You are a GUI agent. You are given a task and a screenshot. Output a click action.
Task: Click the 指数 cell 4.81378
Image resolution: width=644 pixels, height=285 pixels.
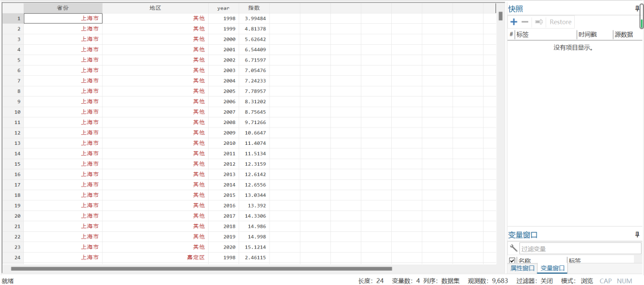coord(254,29)
